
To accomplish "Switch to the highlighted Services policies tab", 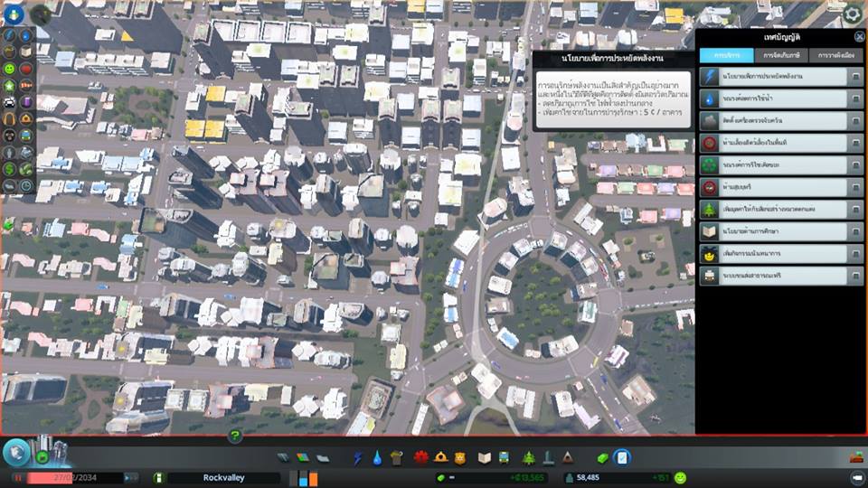I will coord(726,55).
